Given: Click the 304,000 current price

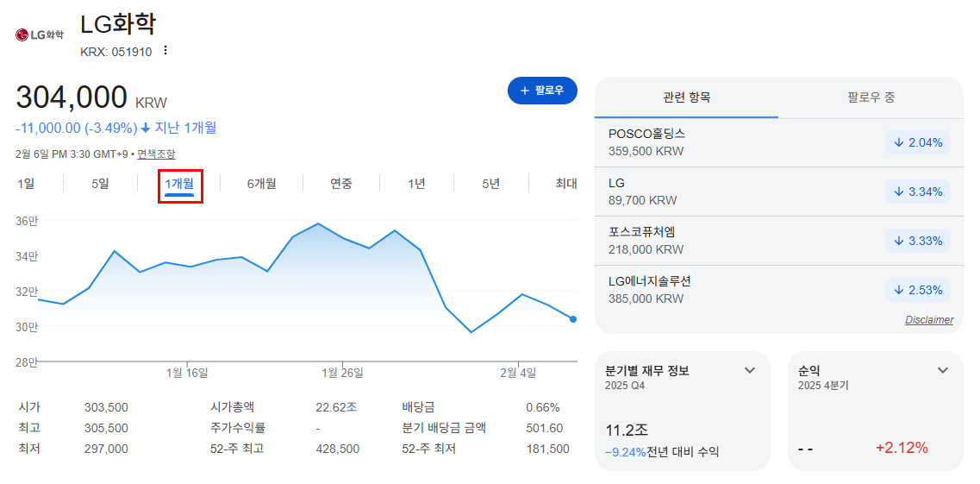Looking at the screenshot, I should tap(72, 97).
